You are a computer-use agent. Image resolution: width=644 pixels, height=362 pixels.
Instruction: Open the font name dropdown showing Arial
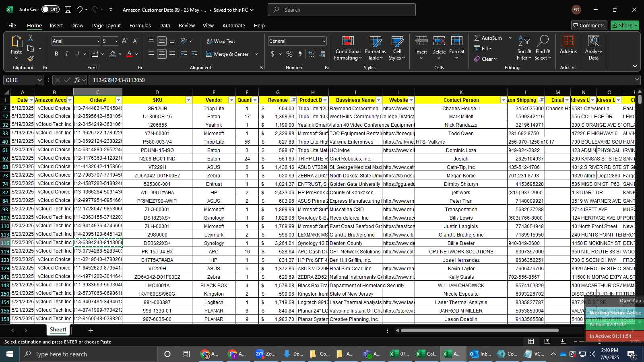pyautogui.click(x=98, y=41)
